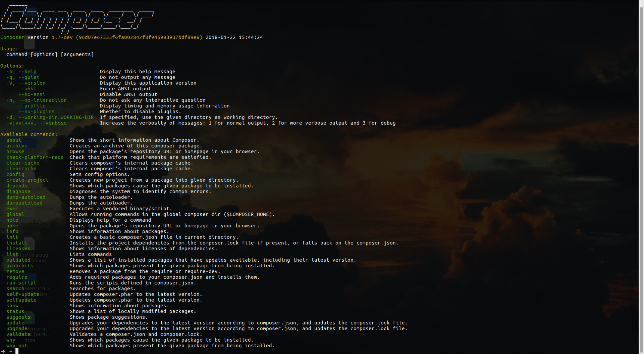The height and width of the screenshot is (354, 644).
Task: Click the 'clearcache' command name
Action: click(x=21, y=169)
